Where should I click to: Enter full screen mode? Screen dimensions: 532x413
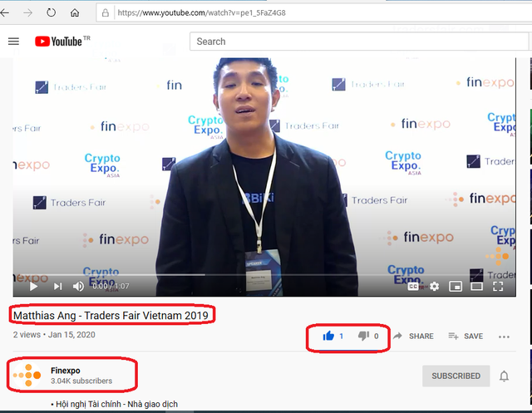coord(498,287)
